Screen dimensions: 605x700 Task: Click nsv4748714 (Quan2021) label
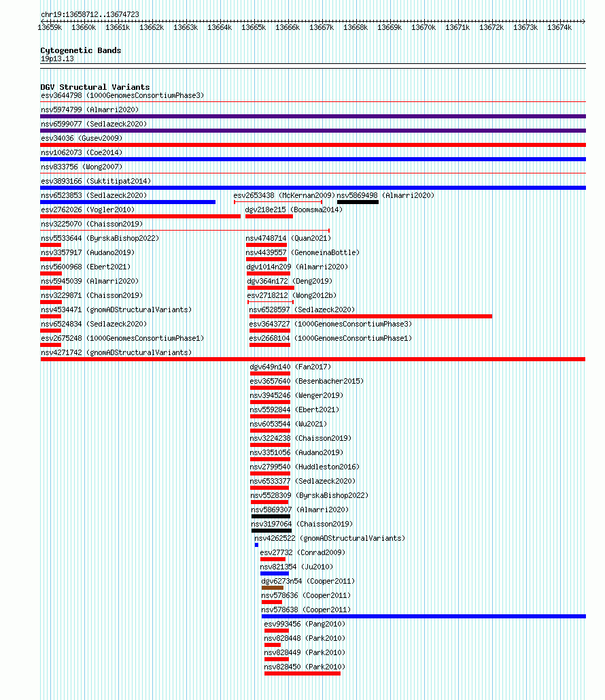(x=288, y=238)
